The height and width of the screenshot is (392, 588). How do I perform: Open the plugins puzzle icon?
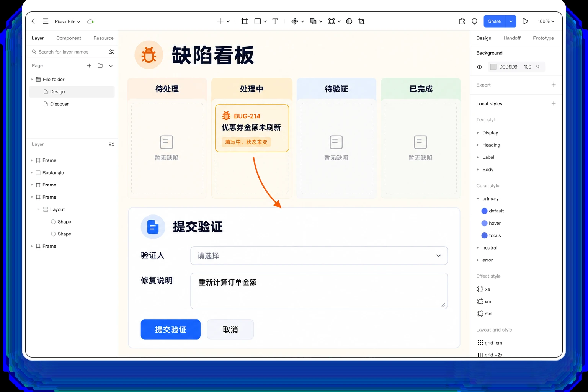click(x=462, y=21)
